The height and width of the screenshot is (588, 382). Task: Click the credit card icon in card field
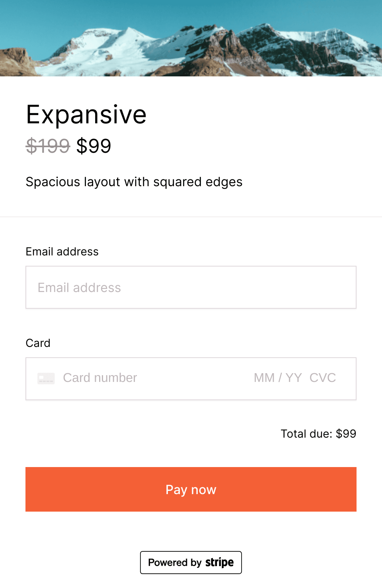click(46, 378)
